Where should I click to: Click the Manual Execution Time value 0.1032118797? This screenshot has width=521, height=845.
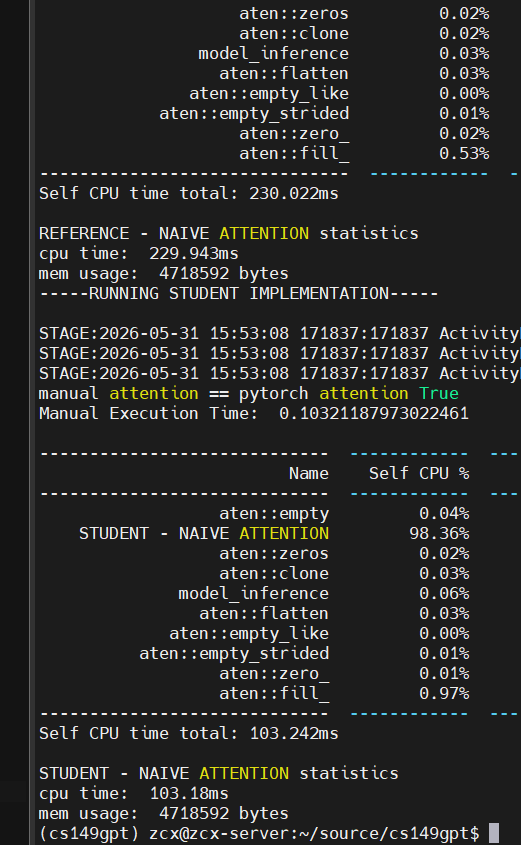[x=373, y=413]
